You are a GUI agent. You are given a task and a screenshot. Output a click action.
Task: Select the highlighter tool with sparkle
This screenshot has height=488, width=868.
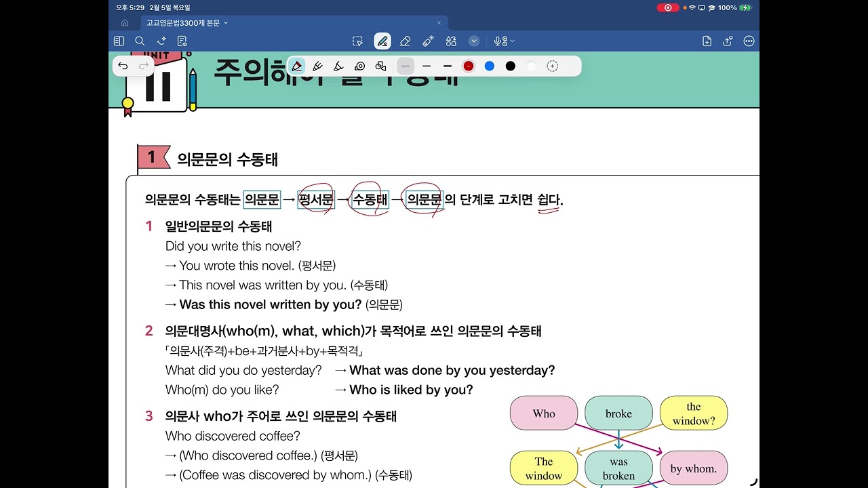[x=428, y=41]
